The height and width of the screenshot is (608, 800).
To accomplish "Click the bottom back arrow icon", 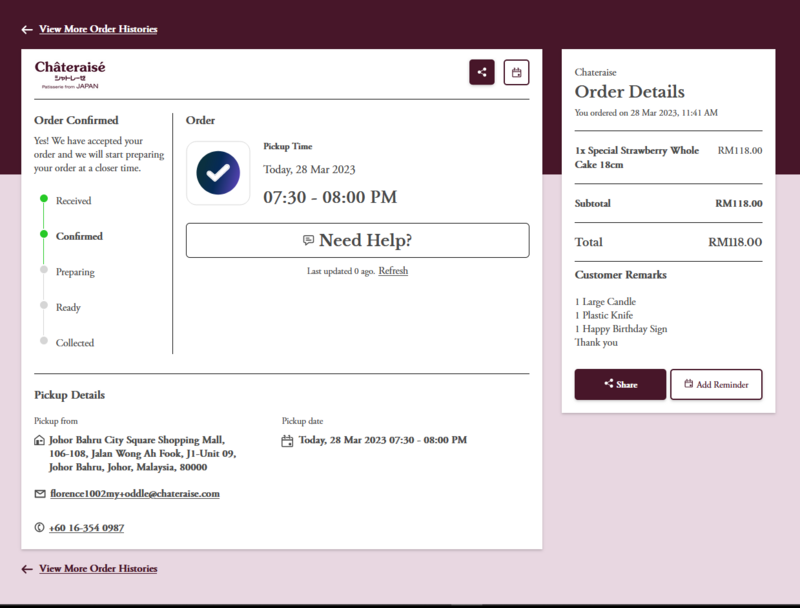I will coord(27,569).
